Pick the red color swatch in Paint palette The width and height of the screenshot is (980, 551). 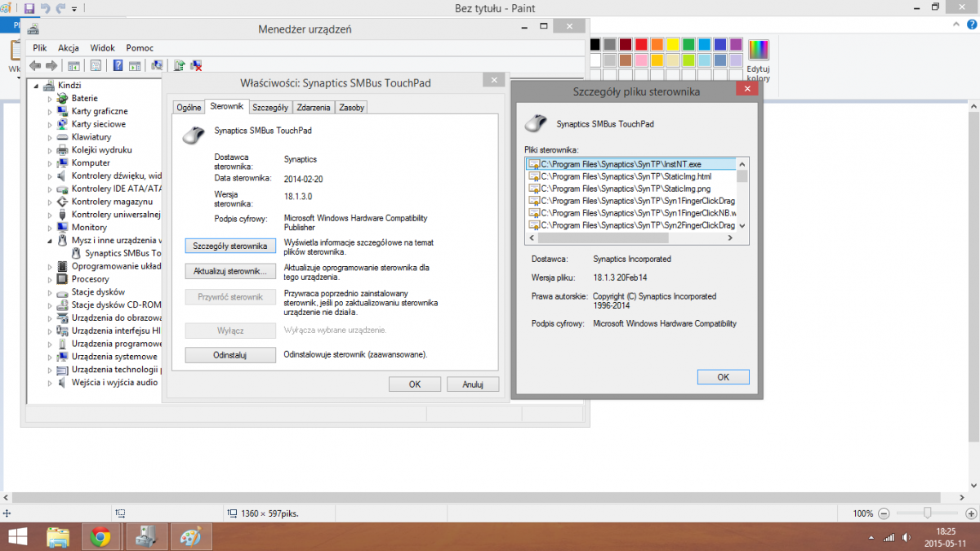641,44
